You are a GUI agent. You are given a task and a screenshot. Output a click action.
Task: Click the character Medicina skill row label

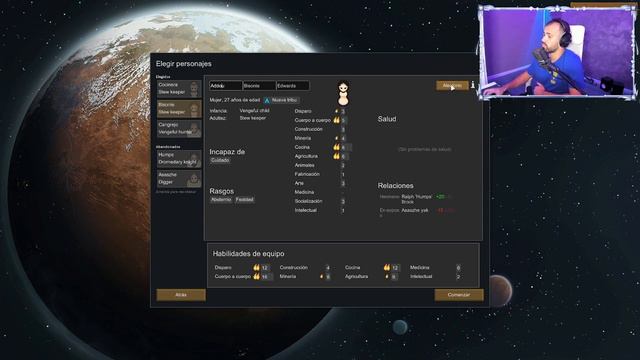point(304,192)
